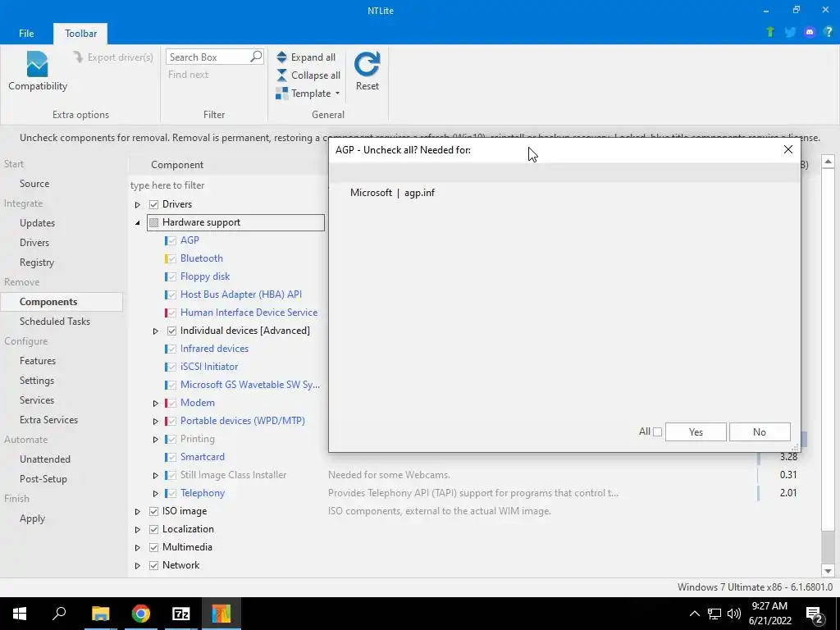
Task: Uncheck the Network checkbox
Action: pos(153,566)
